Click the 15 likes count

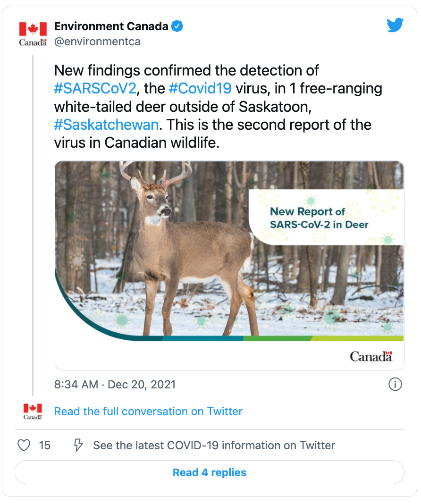(x=45, y=445)
